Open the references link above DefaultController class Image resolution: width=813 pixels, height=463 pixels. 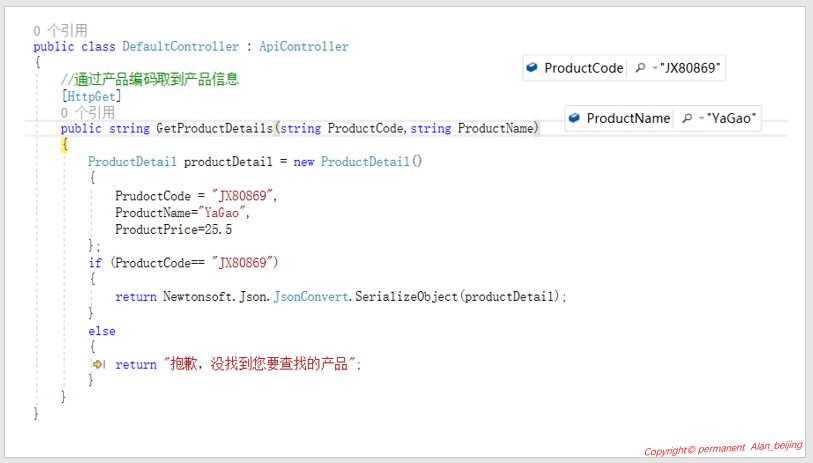click(60, 31)
